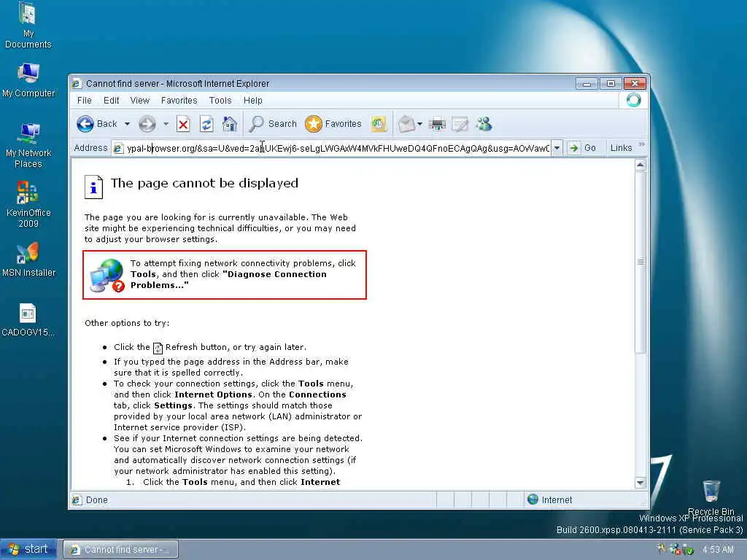Viewport: 747px width, 560px height.
Task: Maximize the Internet Explorer window
Action: (x=611, y=84)
